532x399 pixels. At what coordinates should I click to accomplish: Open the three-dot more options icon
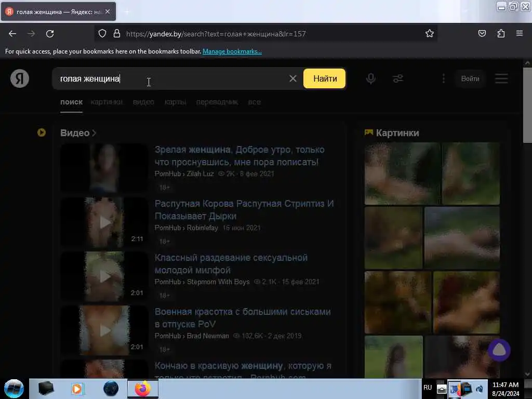(x=444, y=79)
